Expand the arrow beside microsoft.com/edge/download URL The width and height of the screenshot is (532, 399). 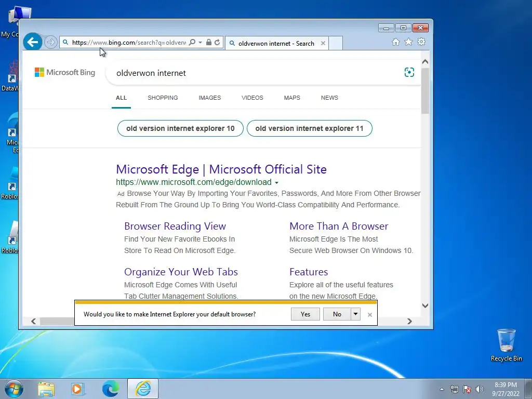[276, 183]
